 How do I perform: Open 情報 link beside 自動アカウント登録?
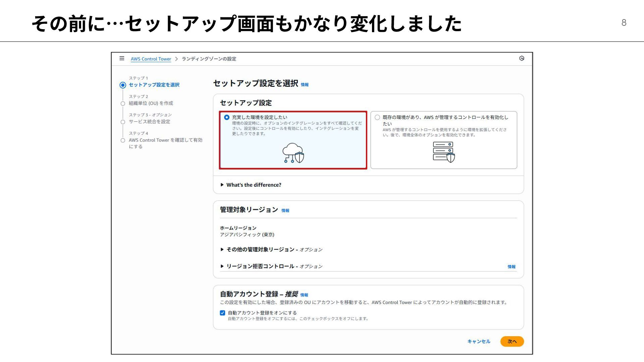tap(304, 295)
